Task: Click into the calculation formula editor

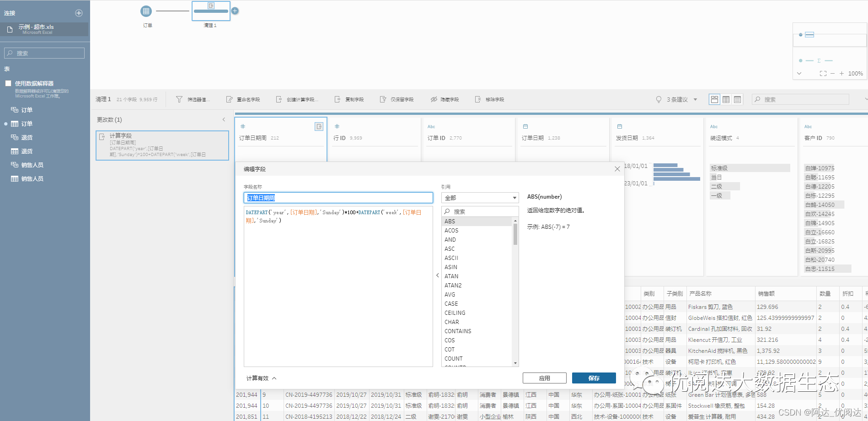Action: coord(338,286)
